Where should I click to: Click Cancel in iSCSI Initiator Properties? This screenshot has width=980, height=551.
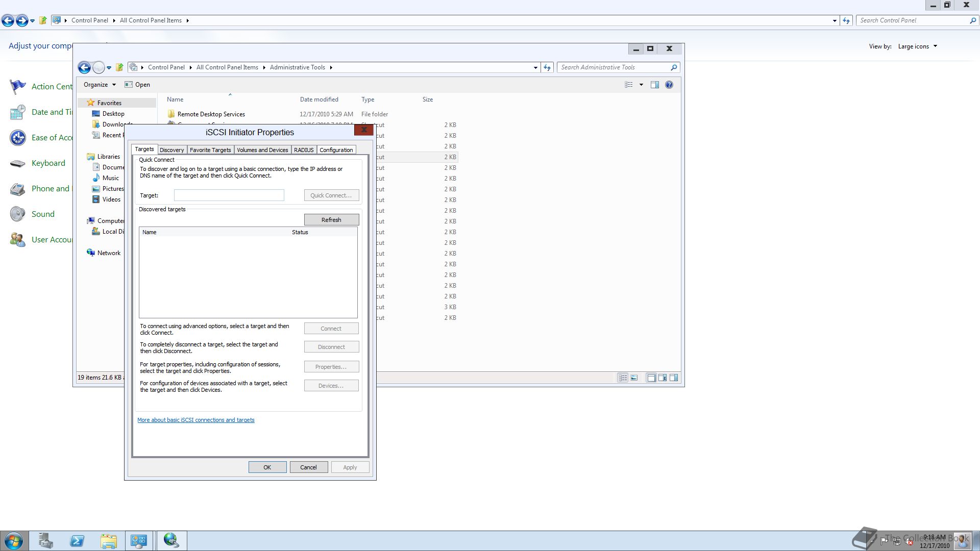308,467
